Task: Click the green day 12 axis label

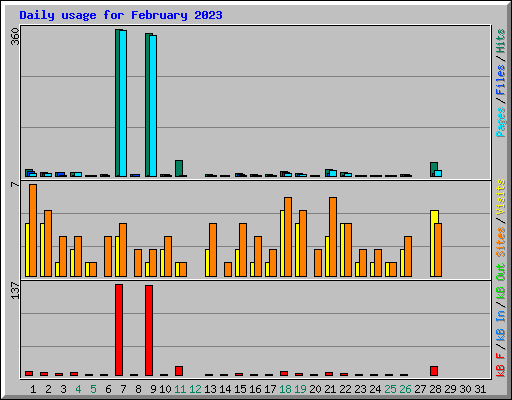Action: tap(195, 389)
